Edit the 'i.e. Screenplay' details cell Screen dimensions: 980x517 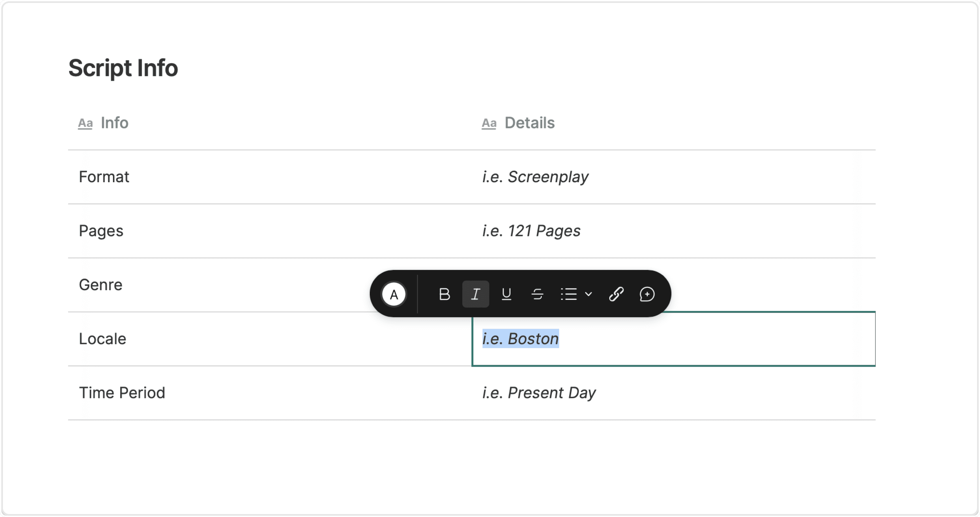pos(673,177)
